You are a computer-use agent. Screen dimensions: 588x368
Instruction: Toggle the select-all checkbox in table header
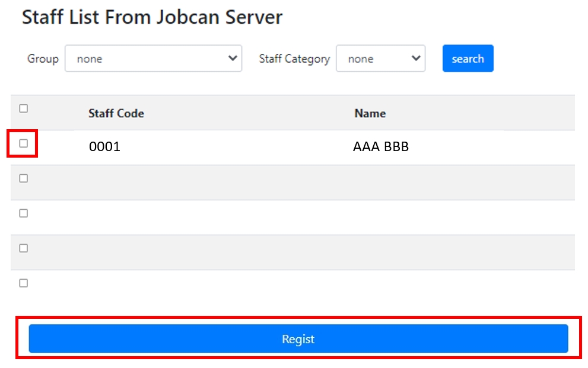tap(24, 108)
